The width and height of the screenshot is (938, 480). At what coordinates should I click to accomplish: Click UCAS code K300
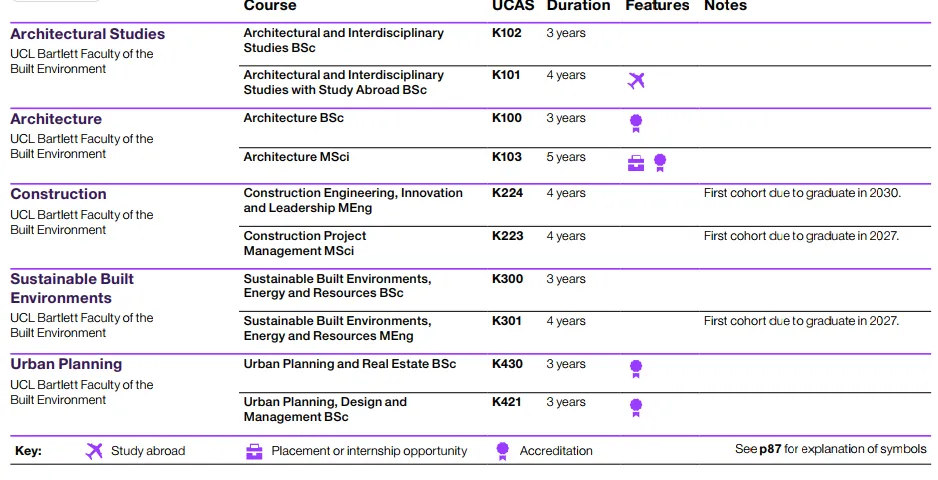tap(507, 278)
